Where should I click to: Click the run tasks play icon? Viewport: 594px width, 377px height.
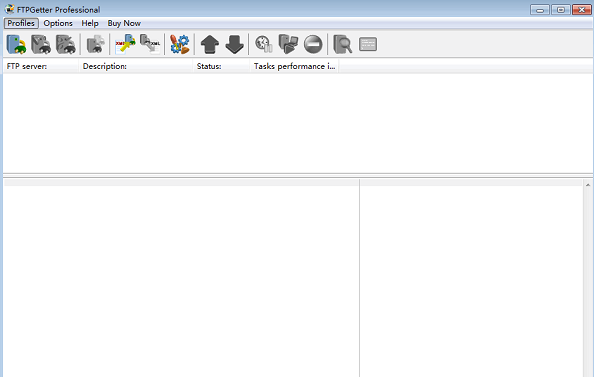pyautogui.click(x=288, y=44)
